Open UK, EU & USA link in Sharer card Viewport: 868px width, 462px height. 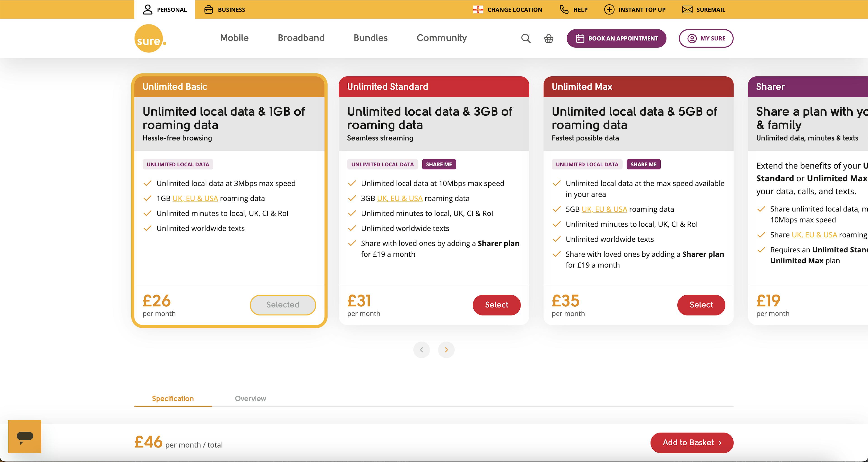click(x=814, y=235)
